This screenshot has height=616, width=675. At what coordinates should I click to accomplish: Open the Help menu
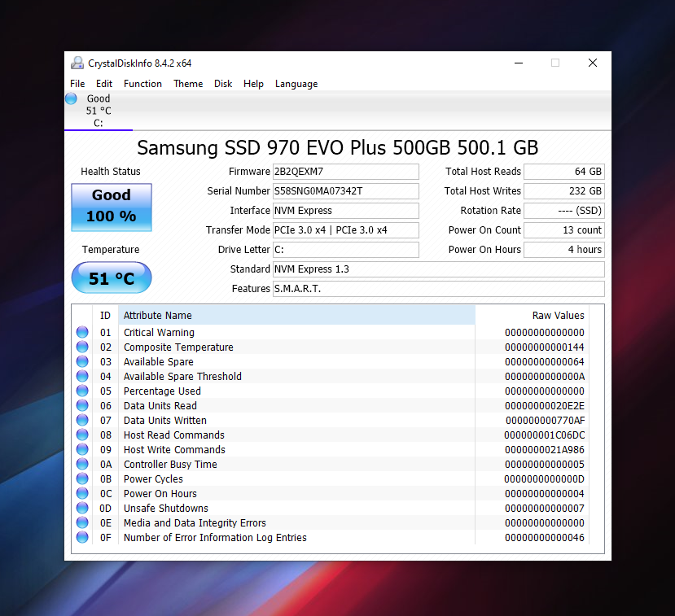pos(253,84)
